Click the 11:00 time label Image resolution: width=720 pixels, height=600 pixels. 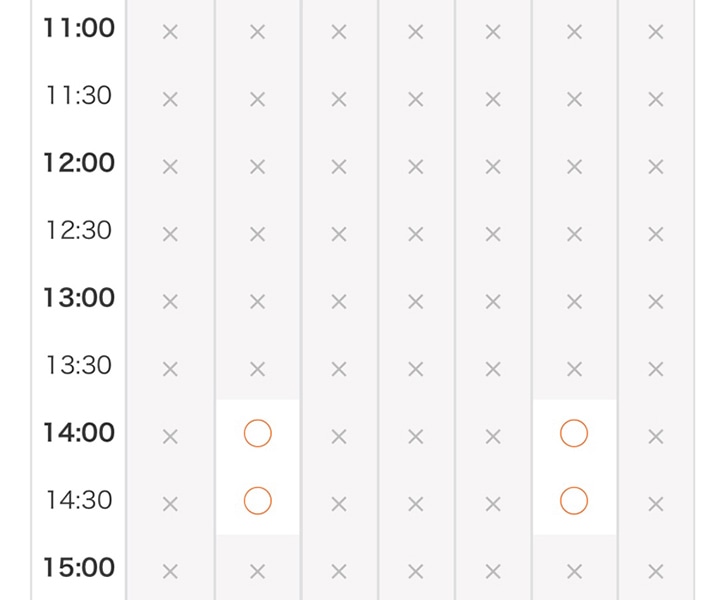click(x=79, y=28)
